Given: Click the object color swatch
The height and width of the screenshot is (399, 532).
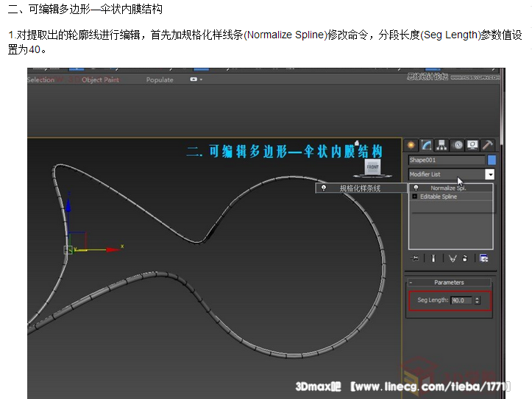Looking at the screenshot, I should pos(492,160).
